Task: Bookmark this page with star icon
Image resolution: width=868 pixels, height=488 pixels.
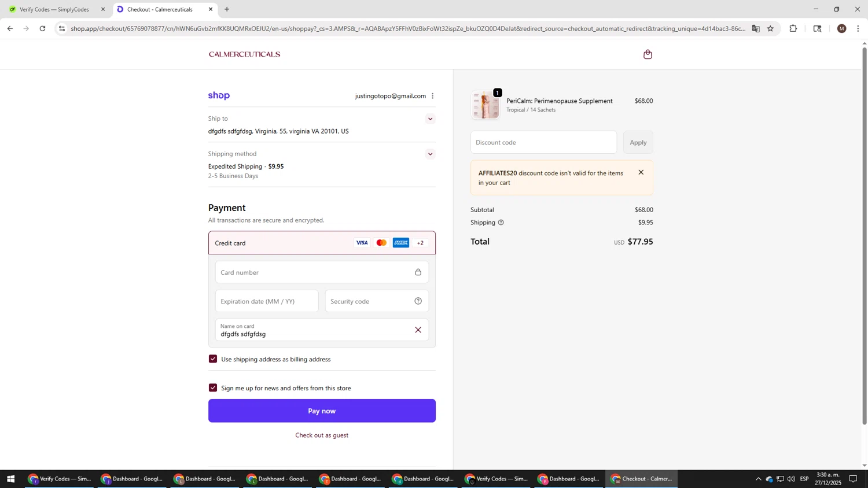Action: pyautogui.click(x=770, y=28)
